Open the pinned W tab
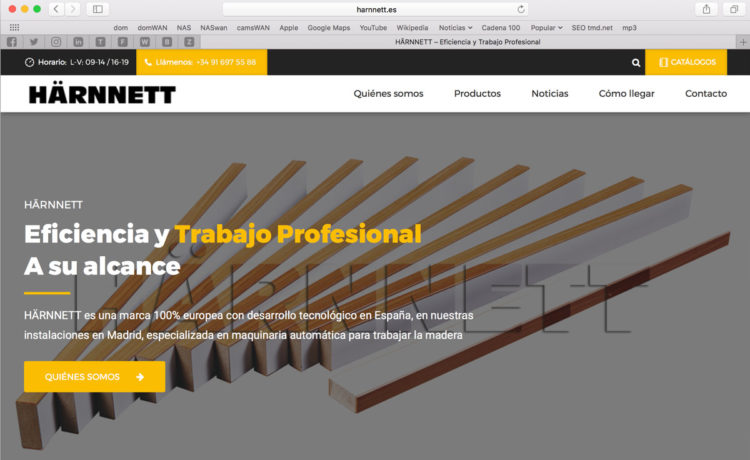 [144, 42]
